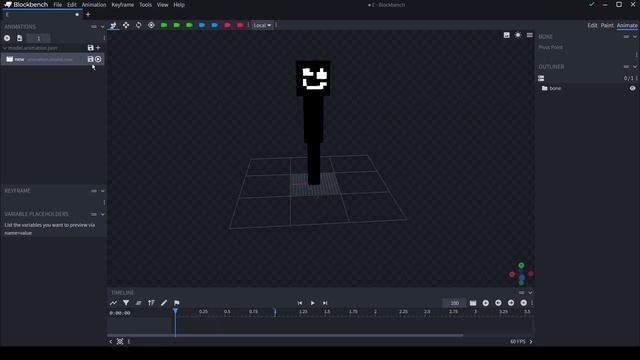Click the timeline horizontal scrollbar
The image size is (640, 360).
tap(285, 336)
